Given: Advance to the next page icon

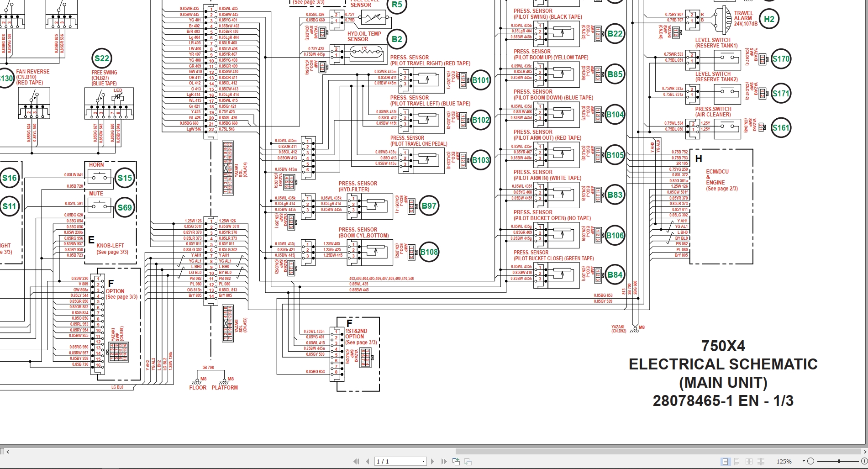Looking at the screenshot, I should click(x=432, y=461).
